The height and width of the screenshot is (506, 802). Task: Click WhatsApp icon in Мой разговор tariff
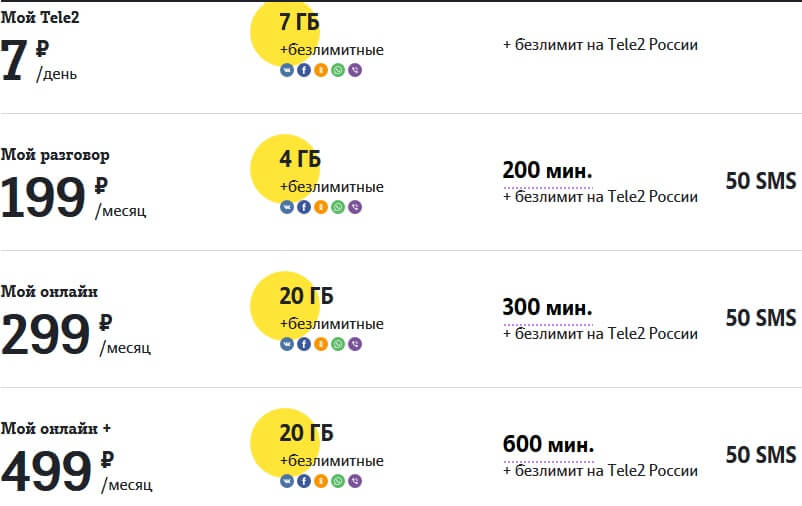338,207
